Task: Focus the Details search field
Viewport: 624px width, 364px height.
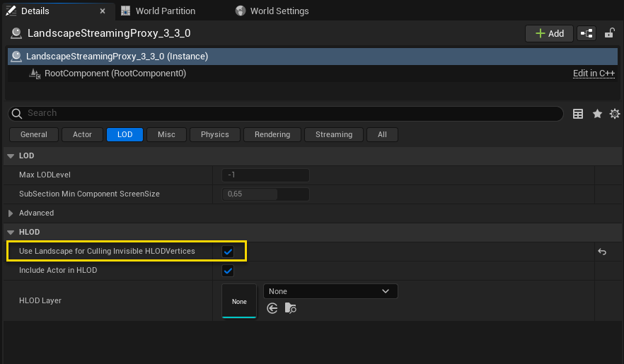Action: 285,114
